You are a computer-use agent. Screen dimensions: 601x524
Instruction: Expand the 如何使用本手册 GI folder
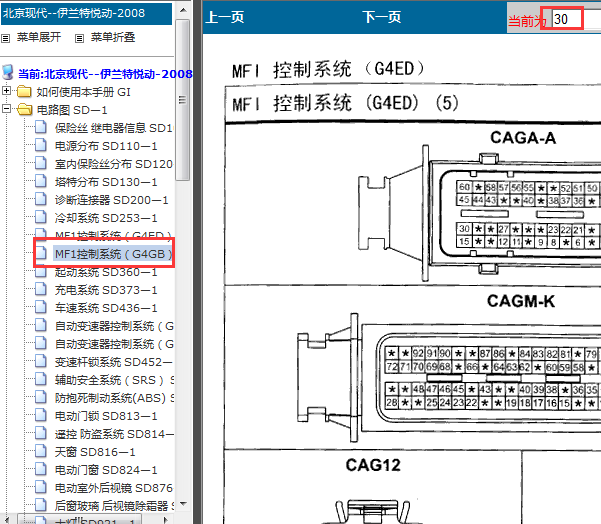click(x=6, y=91)
